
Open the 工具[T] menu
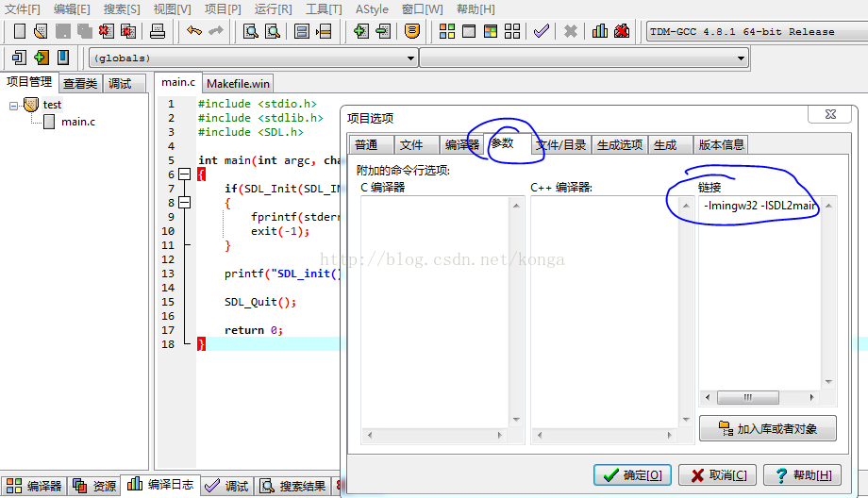324,9
